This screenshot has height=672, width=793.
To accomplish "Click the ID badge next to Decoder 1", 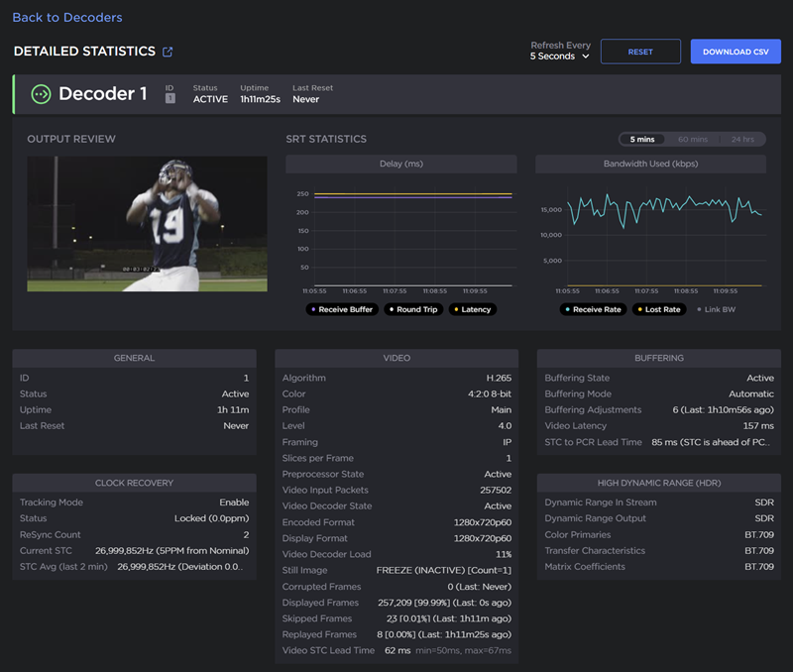I will [x=170, y=99].
